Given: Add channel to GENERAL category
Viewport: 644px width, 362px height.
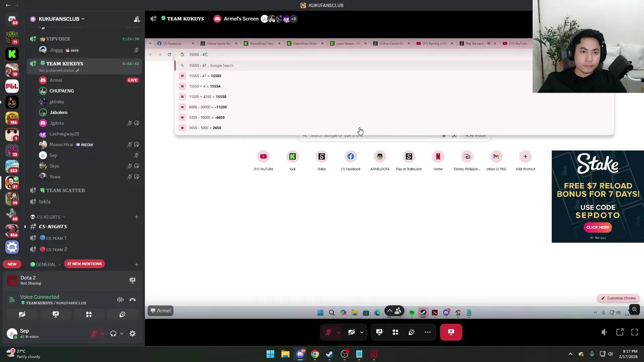Looking at the screenshot, I should pyautogui.click(x=136, y=264).
